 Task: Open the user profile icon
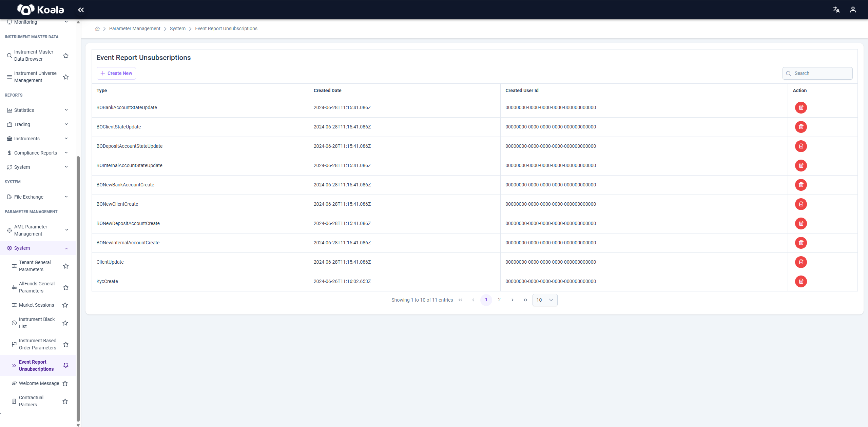pyautogui.click(x=853, y=10)
